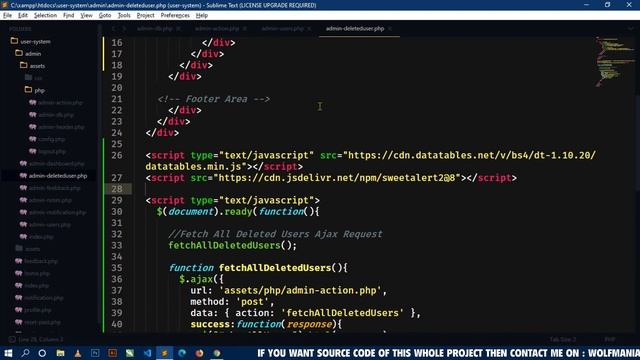Open Cortana from the taskbar
Image resolution: width=640 pixels, height=360 pixels.
coord(42,353)
